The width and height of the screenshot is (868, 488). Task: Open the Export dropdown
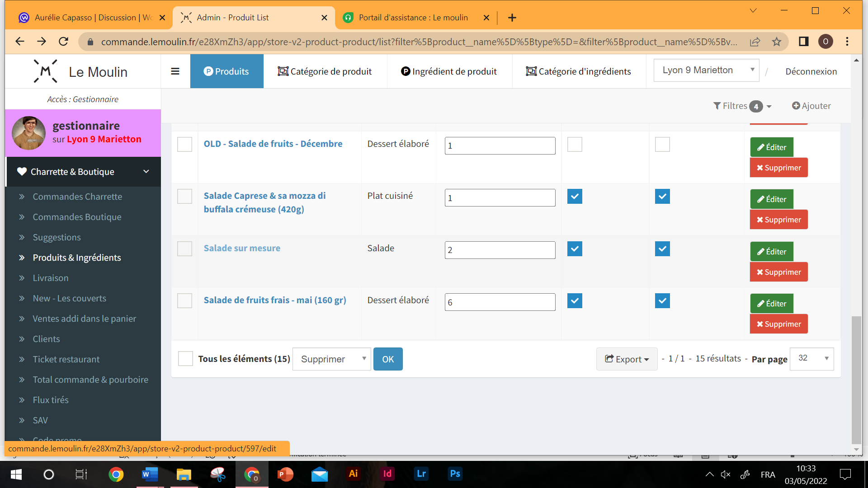pos(627,359)
